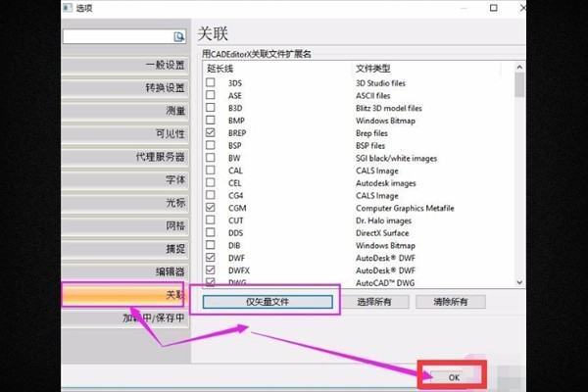Select 'AutoCAD™ DWG' row text

385,283
